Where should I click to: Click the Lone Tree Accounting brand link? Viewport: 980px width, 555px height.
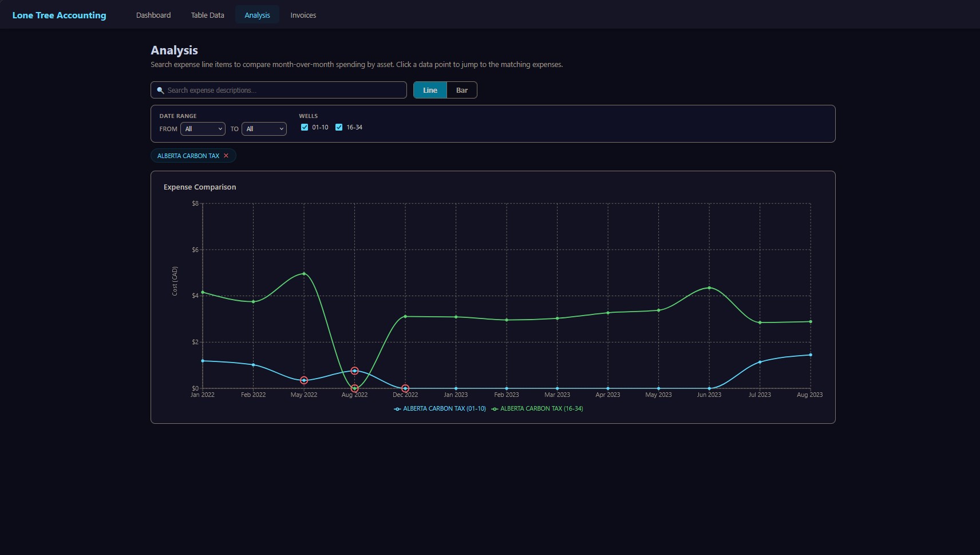pos(60,15)
